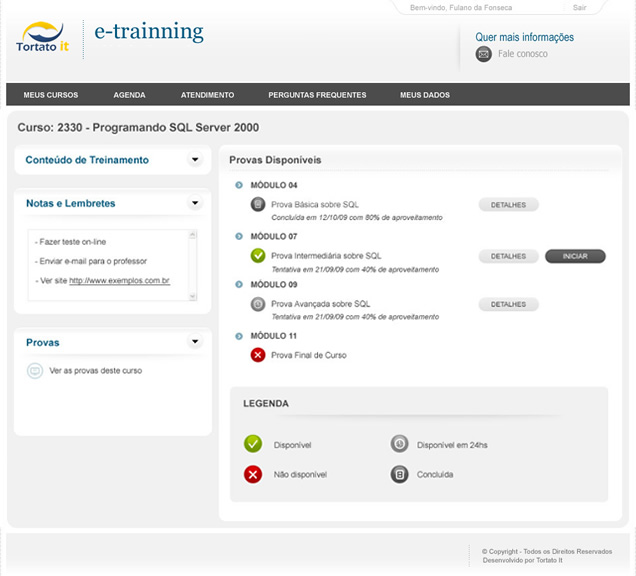Click the MÓDULO 11 bullet arrow icon
This screenshot has height=576, width=636.
tap(239, 336)
